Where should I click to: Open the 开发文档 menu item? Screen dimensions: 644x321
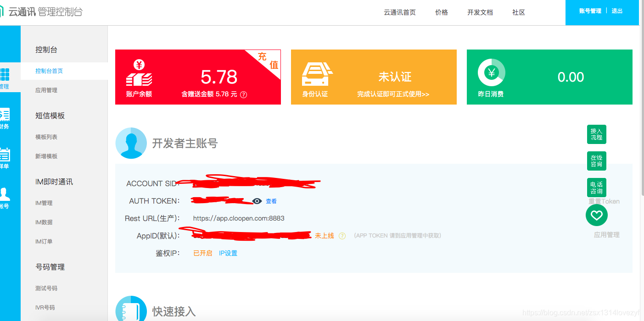tap(480, 12)
